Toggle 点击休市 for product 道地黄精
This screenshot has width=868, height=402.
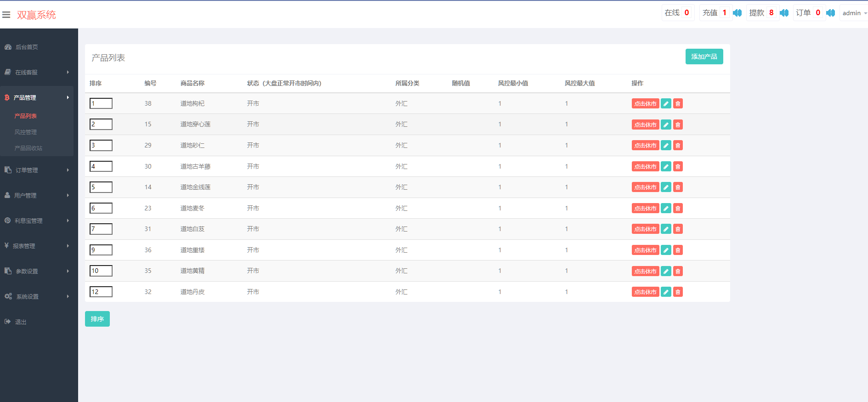[x=645, y=272]
